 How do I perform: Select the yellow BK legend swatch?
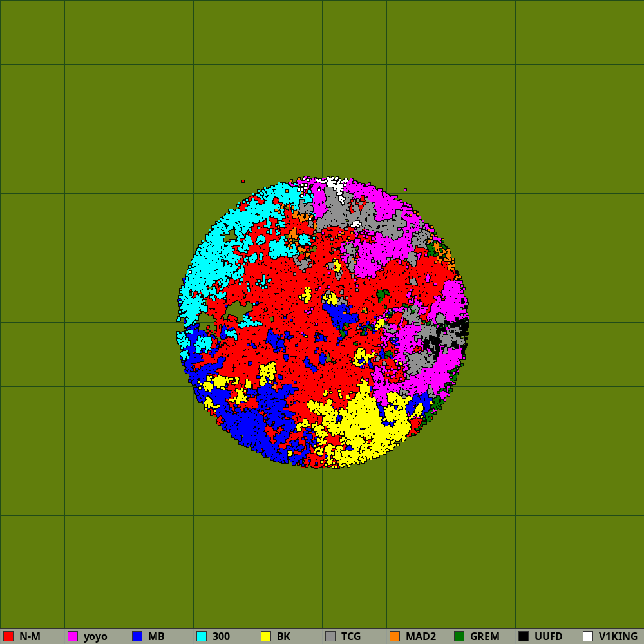pyautogui.click(x=266, y=636)
